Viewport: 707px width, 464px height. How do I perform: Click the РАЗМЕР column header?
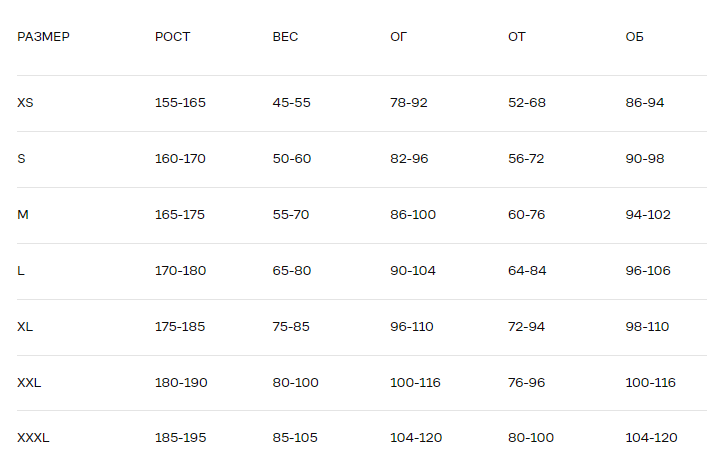coord(43,37)
